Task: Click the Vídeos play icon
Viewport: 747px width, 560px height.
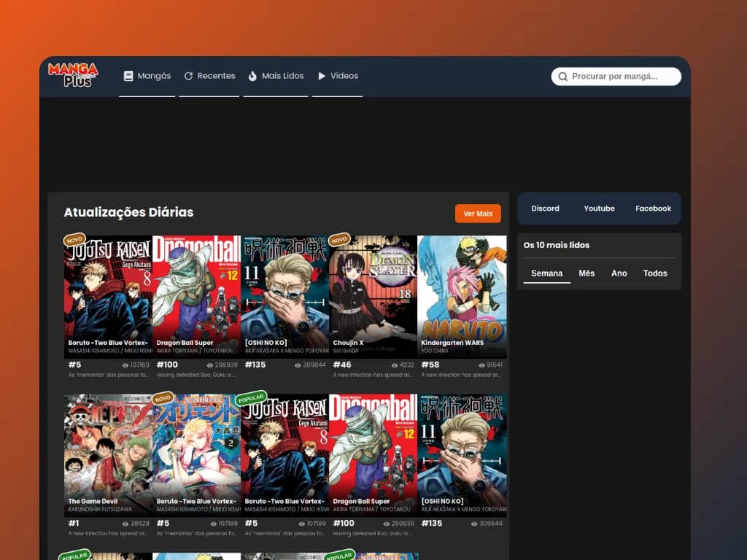Action: (321, 75)
